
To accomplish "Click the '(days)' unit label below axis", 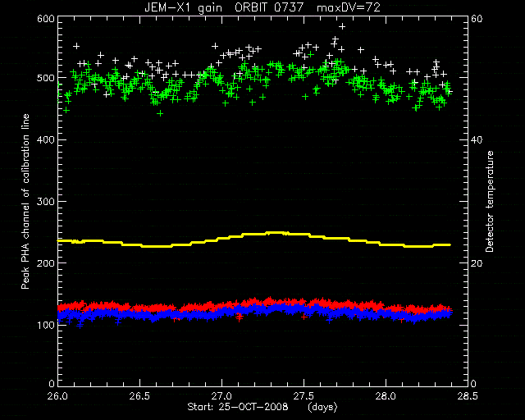I will coord(322,407).
